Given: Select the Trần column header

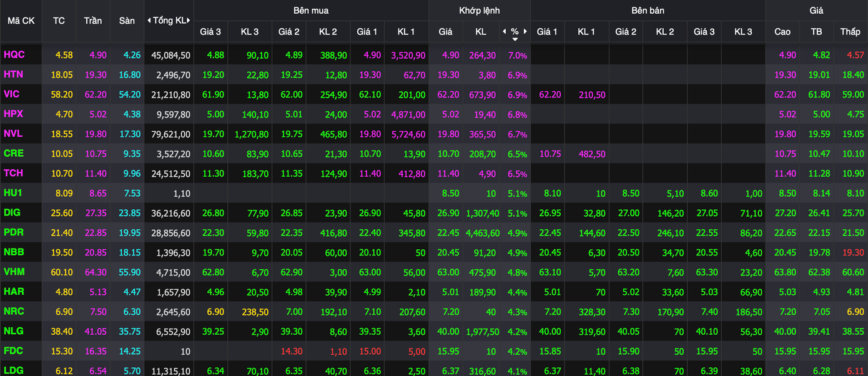Looking at the screenshot, I should [x=93, y=21].
